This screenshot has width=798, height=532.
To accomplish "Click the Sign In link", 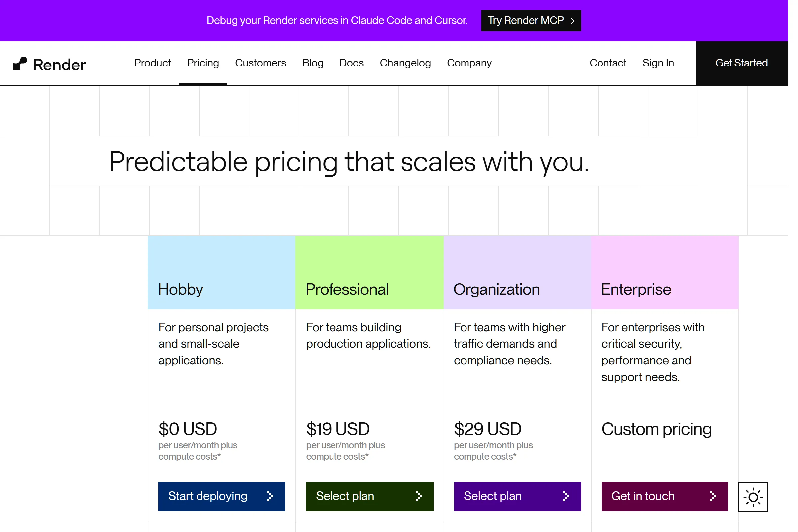I will click(x=658, y=63).
